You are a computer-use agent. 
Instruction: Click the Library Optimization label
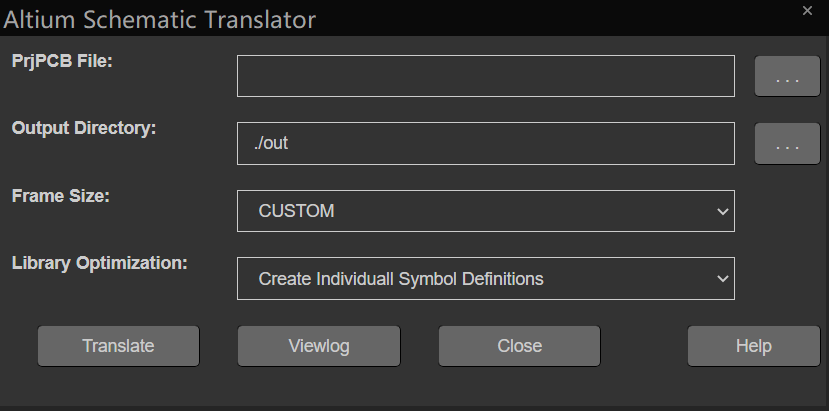99,263
